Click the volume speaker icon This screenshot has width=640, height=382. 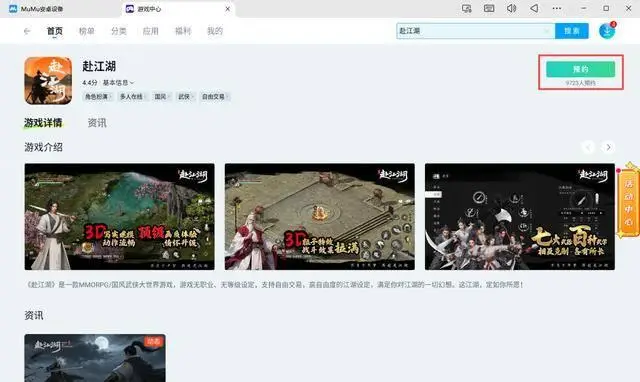pyautogui.click(x=511, y=9)
